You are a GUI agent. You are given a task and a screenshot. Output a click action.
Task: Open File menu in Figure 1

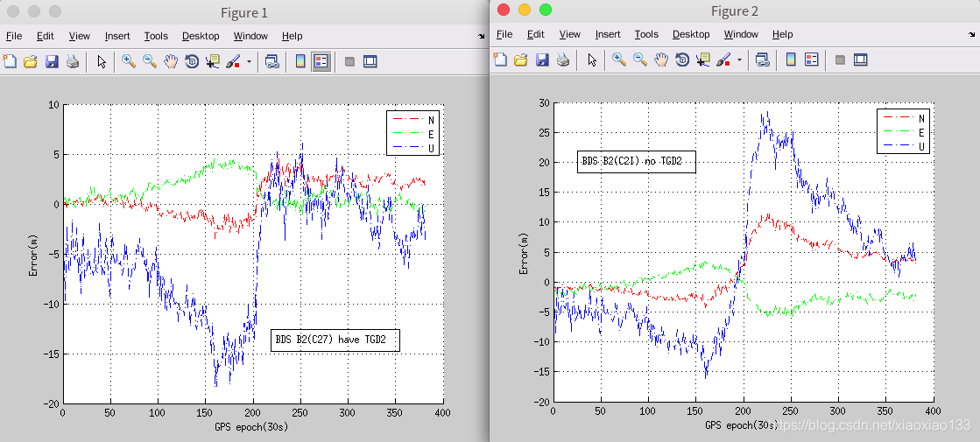[x=14, y=36]
